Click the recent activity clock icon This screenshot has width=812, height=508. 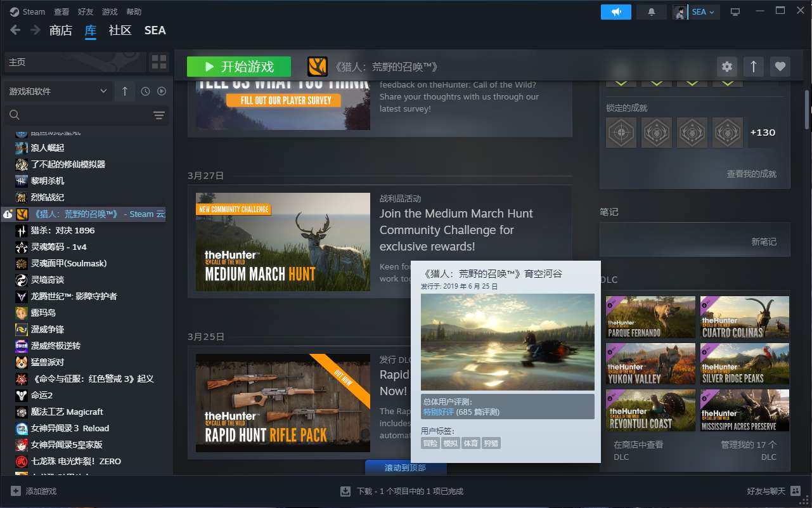pos(145,91)
